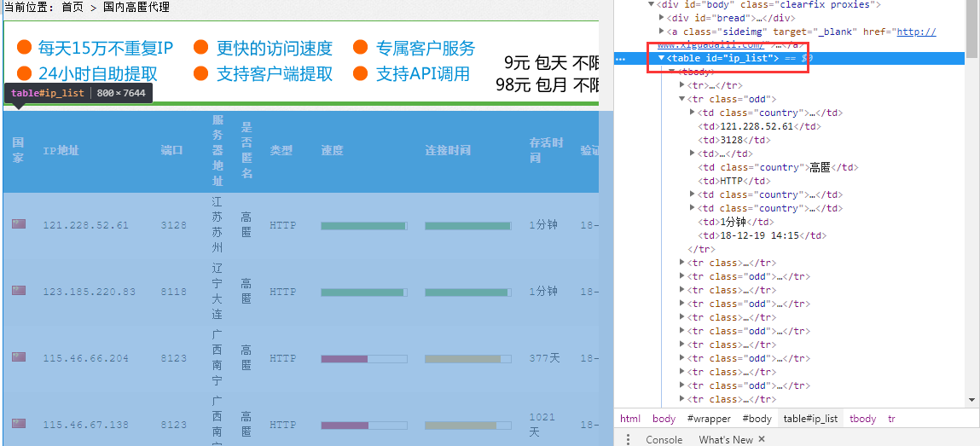The height and width of the screenshot is (446, 980).
Task: Click banner text 每天15万不重复IP
Action: pyautogui.click(x=105, y=48)
